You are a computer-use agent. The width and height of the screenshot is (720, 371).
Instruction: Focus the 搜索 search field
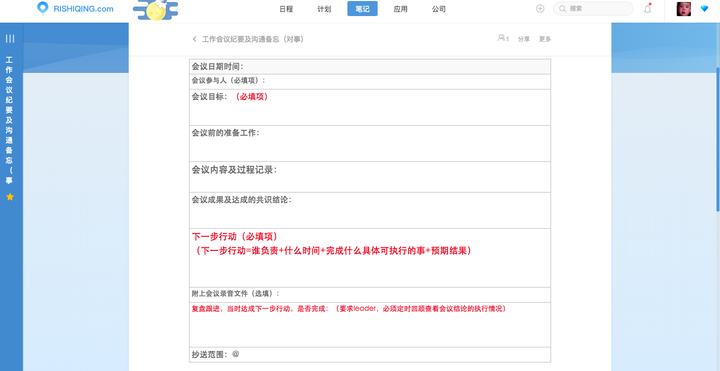click(593, 9)
